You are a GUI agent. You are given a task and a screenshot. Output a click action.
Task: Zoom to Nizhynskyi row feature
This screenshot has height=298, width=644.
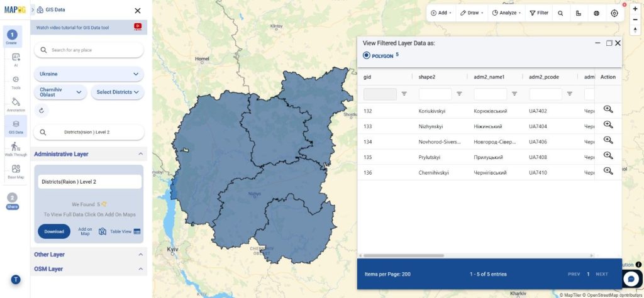608,124
